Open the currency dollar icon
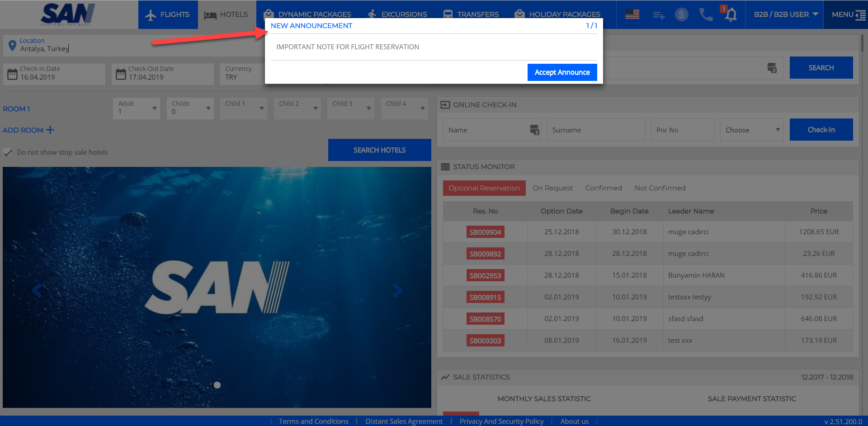 (x=681, y=14)
